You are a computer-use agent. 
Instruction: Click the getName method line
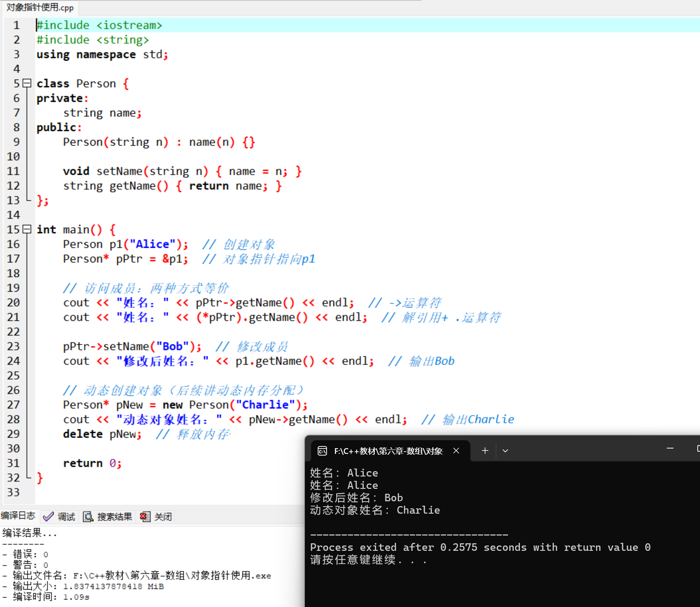(172, 186)
